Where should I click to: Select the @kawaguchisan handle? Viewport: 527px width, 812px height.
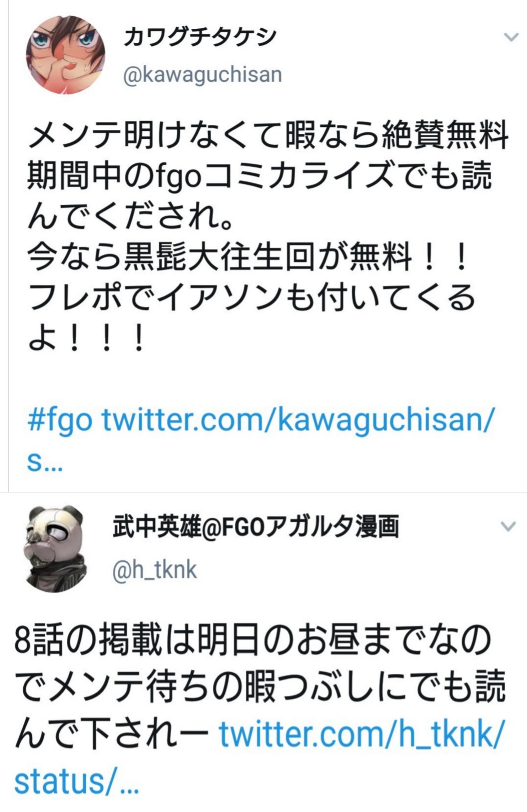click(x=202, y=75)
